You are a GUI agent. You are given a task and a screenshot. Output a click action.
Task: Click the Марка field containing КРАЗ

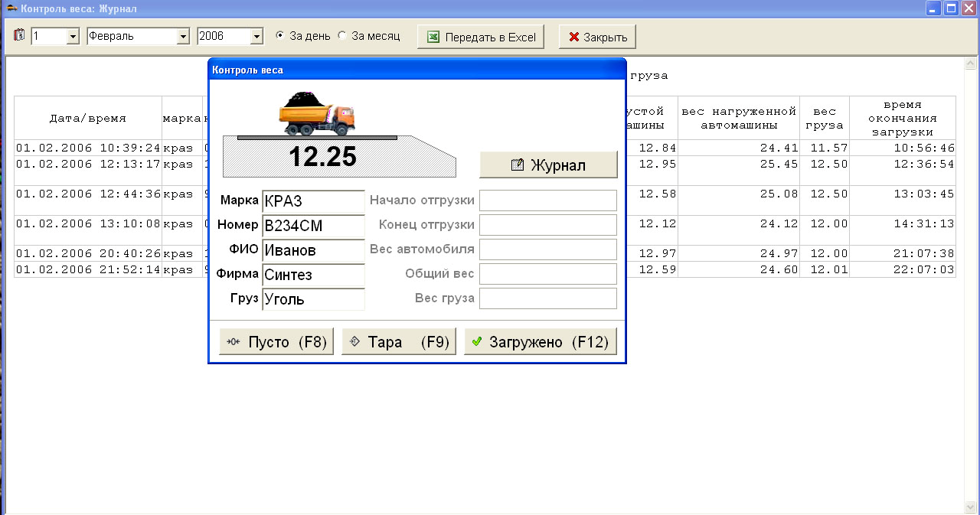[313, 201]
